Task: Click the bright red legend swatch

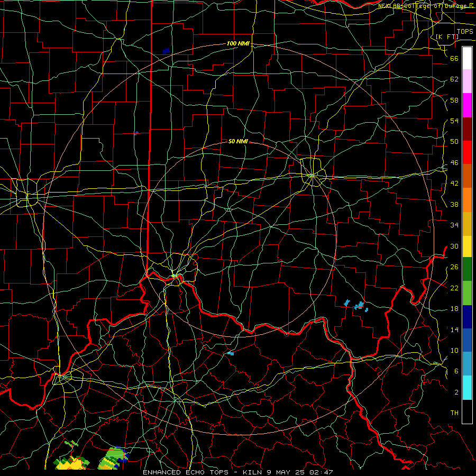Action: click(467, 152)
